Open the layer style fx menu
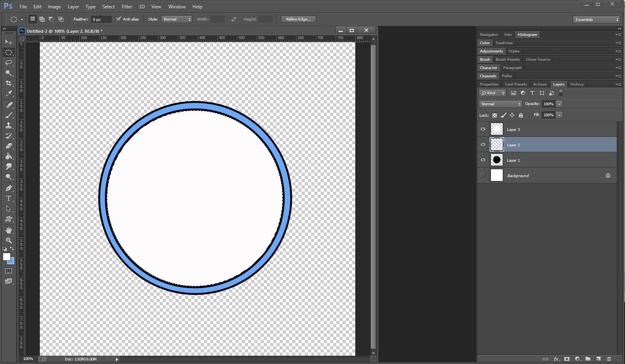Screen dimensions: 625x364 tap(556, 359)
